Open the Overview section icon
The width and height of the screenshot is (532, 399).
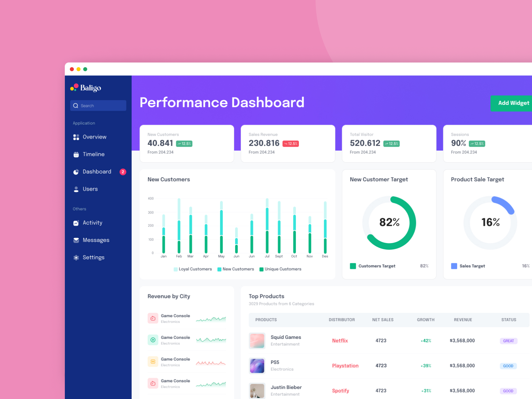[x=76, y=137]
